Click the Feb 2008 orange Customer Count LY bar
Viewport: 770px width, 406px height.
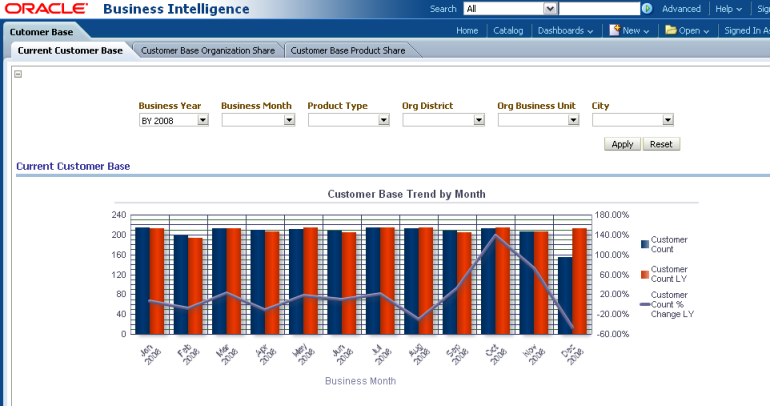pos(195,286)
